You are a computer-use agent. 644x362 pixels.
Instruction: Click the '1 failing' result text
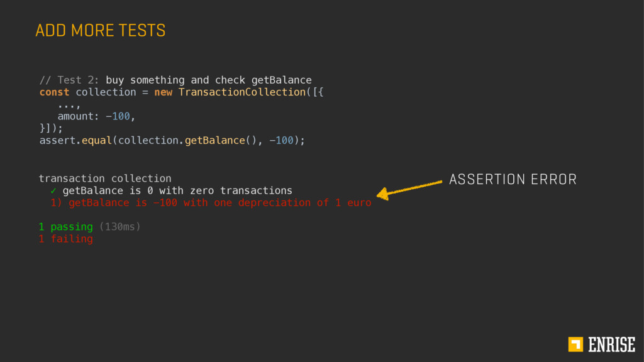(65, 239)
